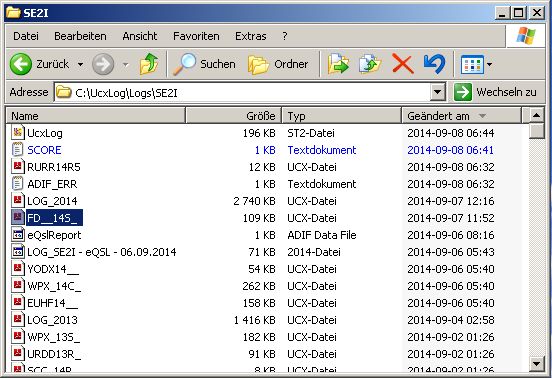Screen dimensions: 552x378
Task: Open the Extras menu
Action: [251, 36]
